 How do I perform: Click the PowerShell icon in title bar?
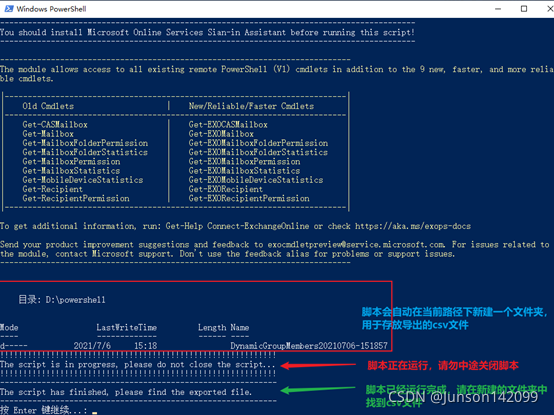[x=8, y=9]
